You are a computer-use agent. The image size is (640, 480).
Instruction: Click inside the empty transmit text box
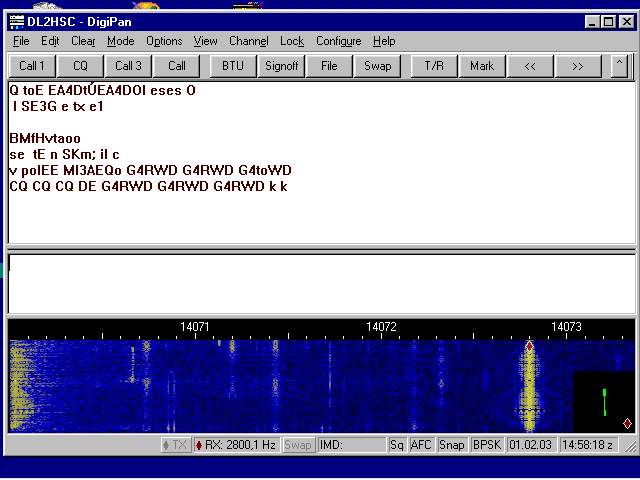pos(320,284)
